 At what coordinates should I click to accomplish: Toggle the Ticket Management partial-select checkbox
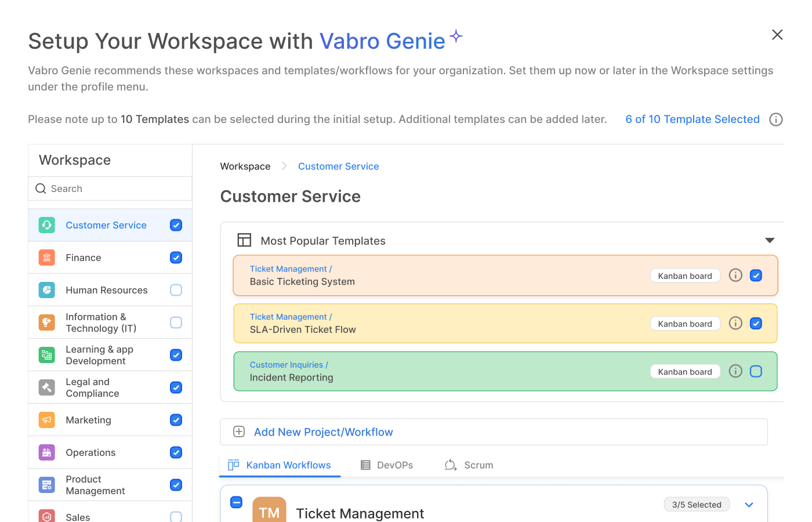tap(236, 502)
